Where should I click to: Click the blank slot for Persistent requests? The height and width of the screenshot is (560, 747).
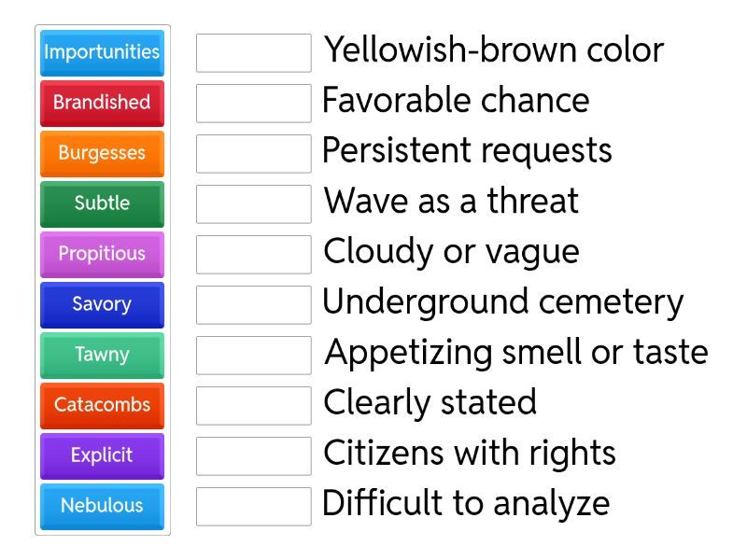point(253,153)
